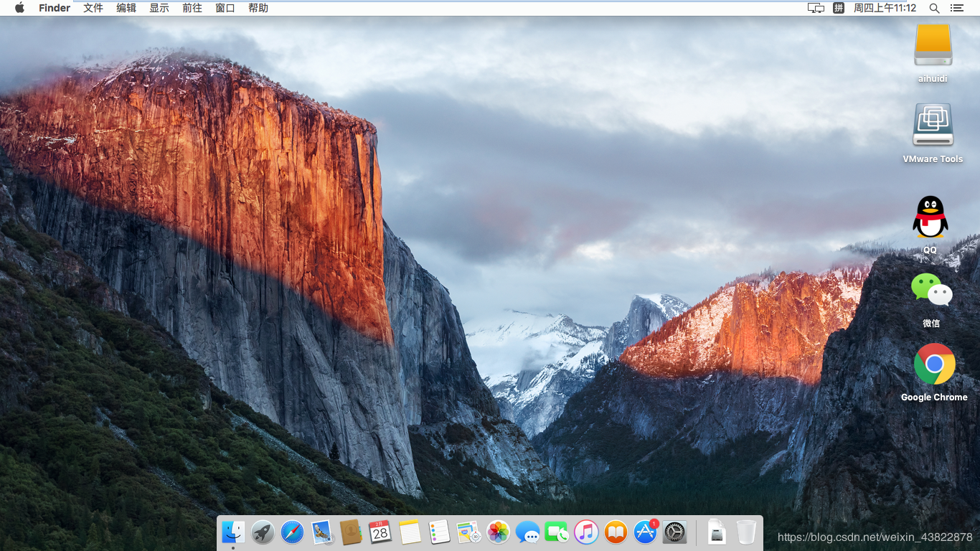Open Spotlight search magnifier
This screenshot has height=551, width=980.
pos(934,8)
